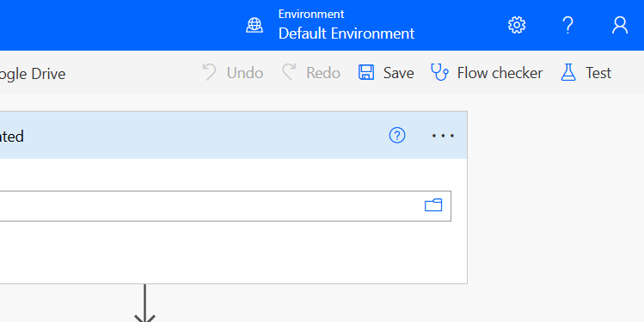The height and width of the screenshot is (322, 644).
Task: Click the Redo arrow icon
Action: click(289, 72)
